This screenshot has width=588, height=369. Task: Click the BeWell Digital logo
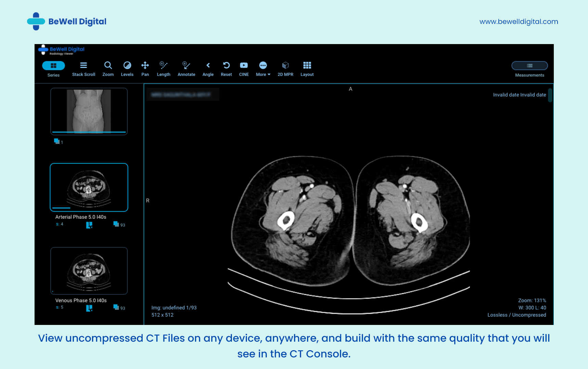pyautogui.click(x=67, y=21)
